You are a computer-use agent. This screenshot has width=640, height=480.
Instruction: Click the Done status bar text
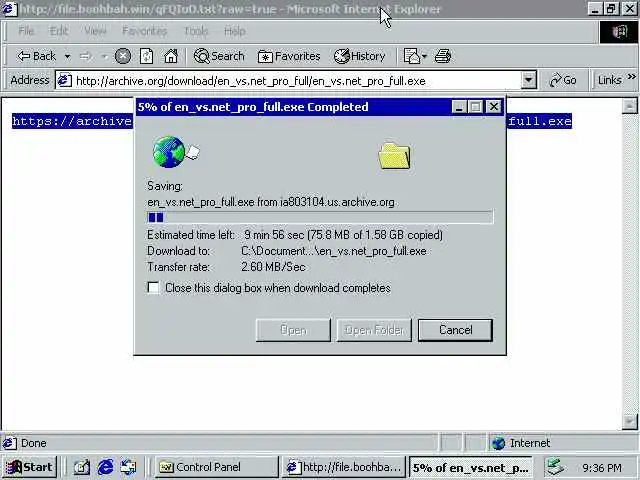pos(33,443)
